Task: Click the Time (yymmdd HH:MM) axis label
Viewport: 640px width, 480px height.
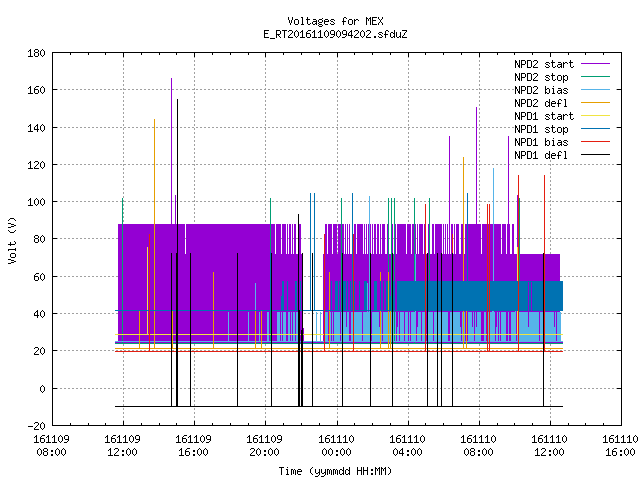Action: tap(335, 471)
